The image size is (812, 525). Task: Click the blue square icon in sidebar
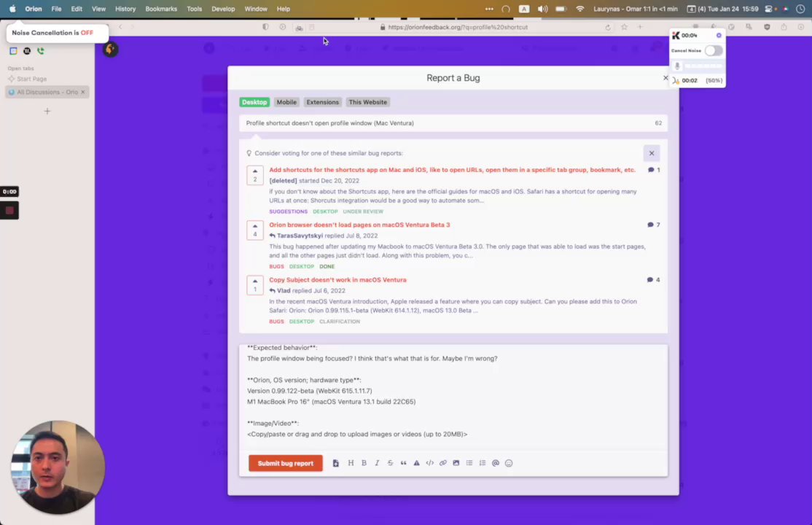[x=13, y=51]
